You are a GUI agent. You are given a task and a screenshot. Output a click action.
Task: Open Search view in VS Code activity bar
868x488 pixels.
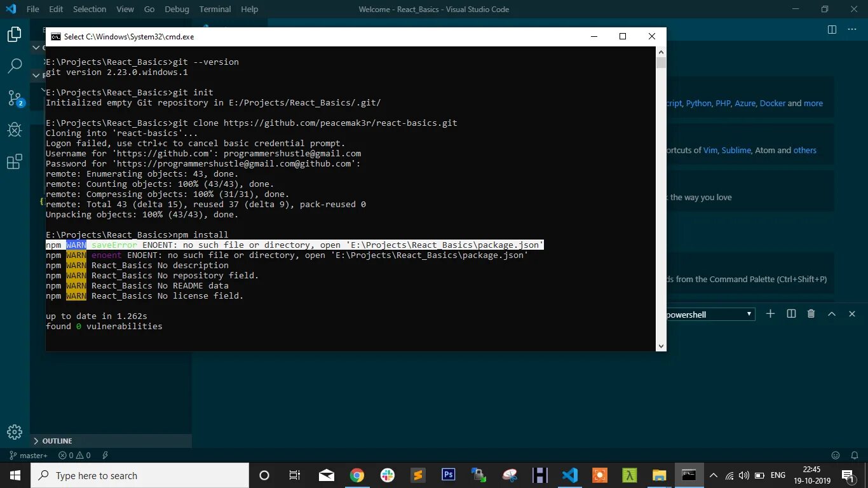15,65
